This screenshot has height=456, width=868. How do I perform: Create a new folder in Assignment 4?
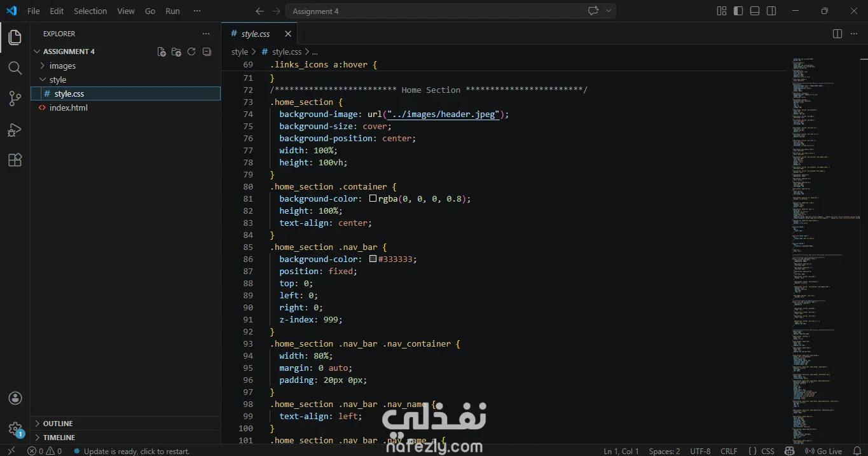pyautogui.click(x=176, y=52)
